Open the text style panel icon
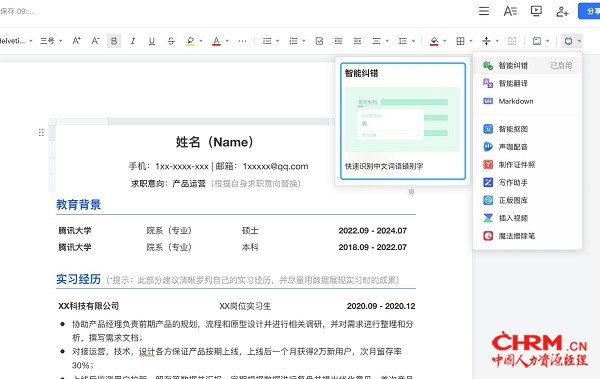This screenshot has height=379, width=600. [510, 11]
